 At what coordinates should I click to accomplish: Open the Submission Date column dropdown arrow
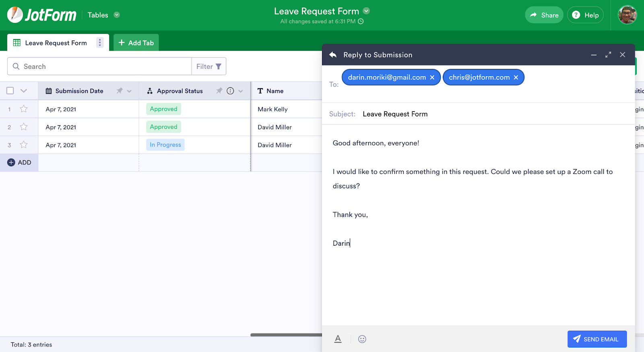(129, 91)
